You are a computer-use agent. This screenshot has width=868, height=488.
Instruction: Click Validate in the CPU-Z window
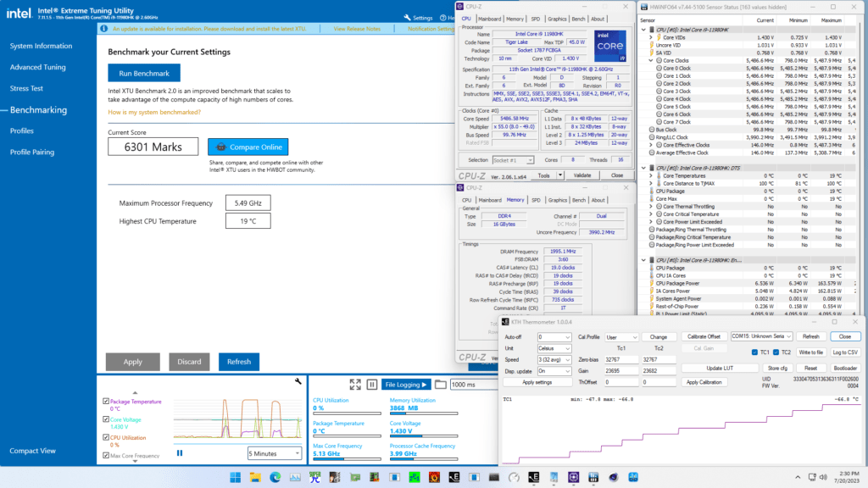coord(581,175)
